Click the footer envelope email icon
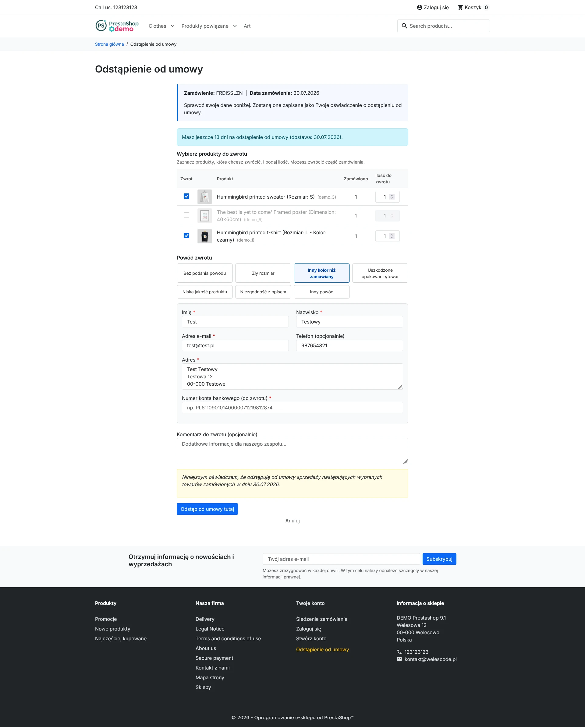 (399, 659)
